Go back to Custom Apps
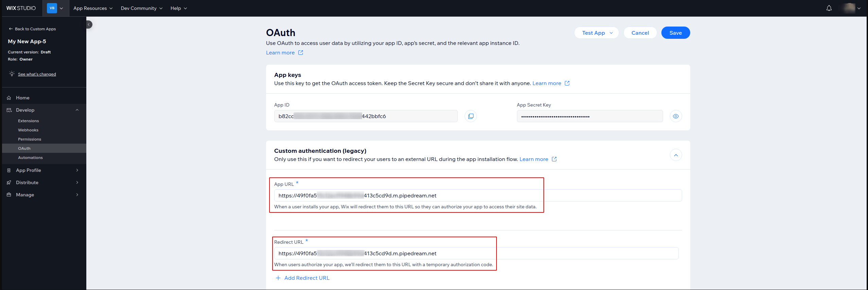 [x=32, y=29]
